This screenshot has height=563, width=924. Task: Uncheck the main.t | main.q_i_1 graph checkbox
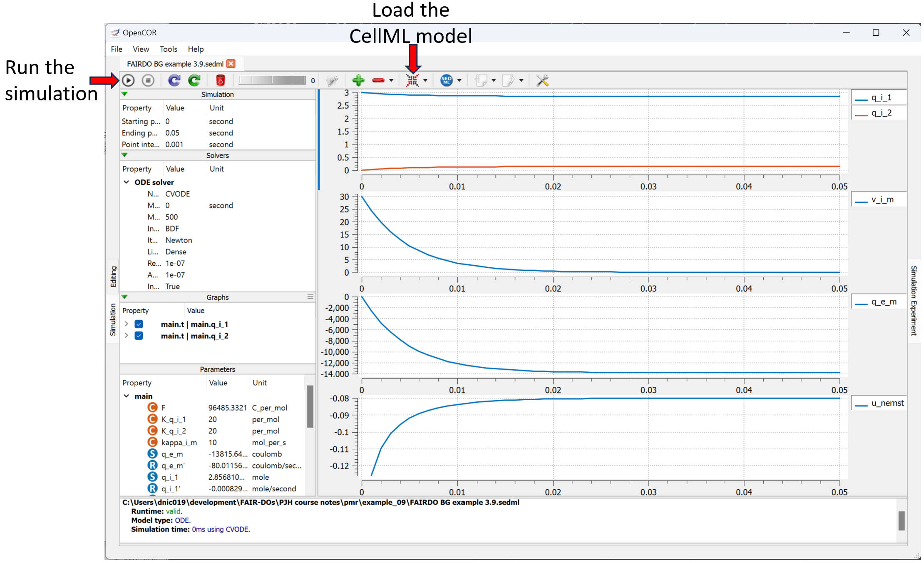[139, 324]
